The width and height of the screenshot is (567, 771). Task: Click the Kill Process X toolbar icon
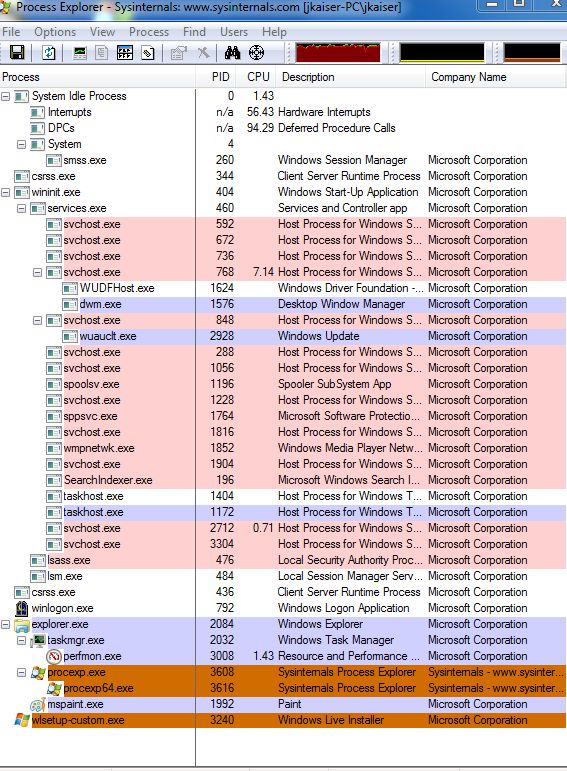[x=204, y=52]
